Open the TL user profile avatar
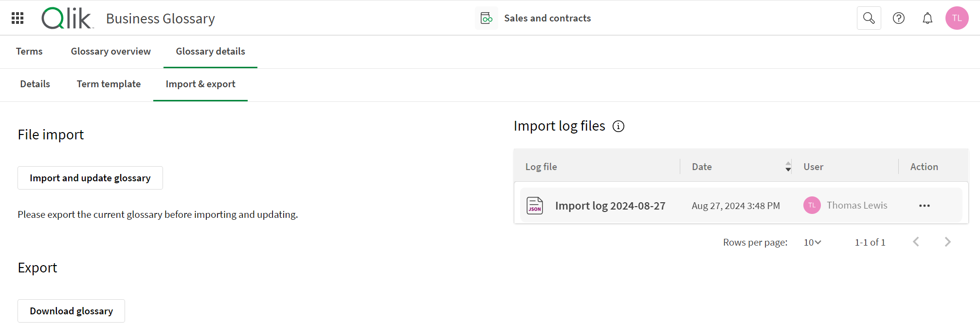 (x=957, y=18)
